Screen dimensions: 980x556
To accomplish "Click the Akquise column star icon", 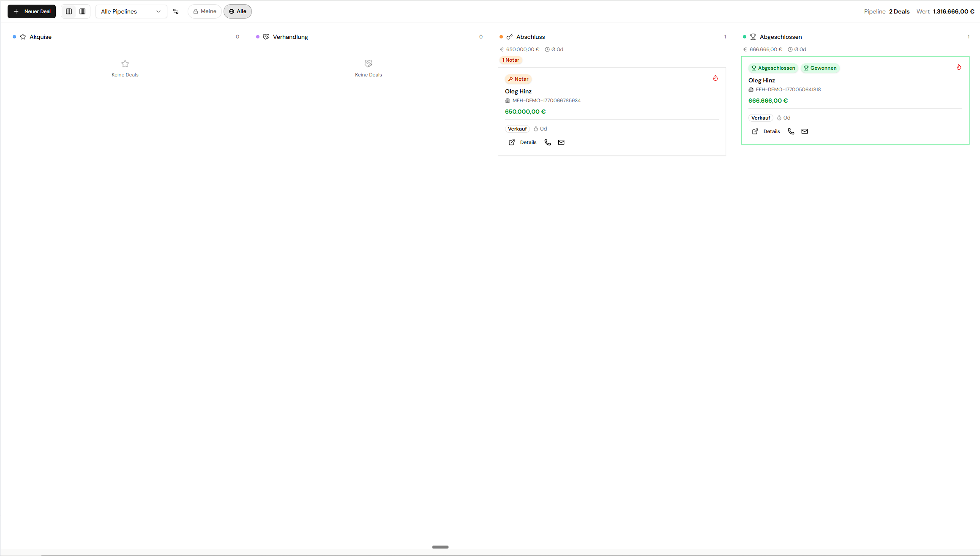I will click(x=23, y=37).
